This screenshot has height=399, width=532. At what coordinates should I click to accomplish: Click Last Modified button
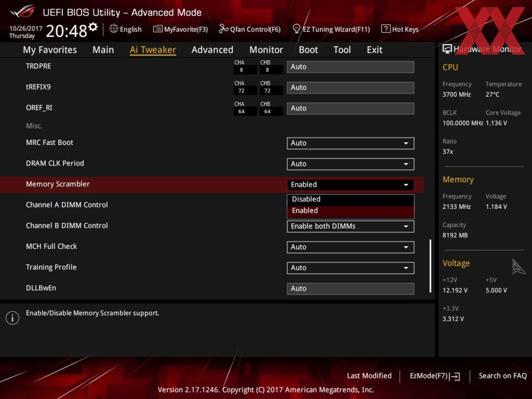tap(369, 376)
